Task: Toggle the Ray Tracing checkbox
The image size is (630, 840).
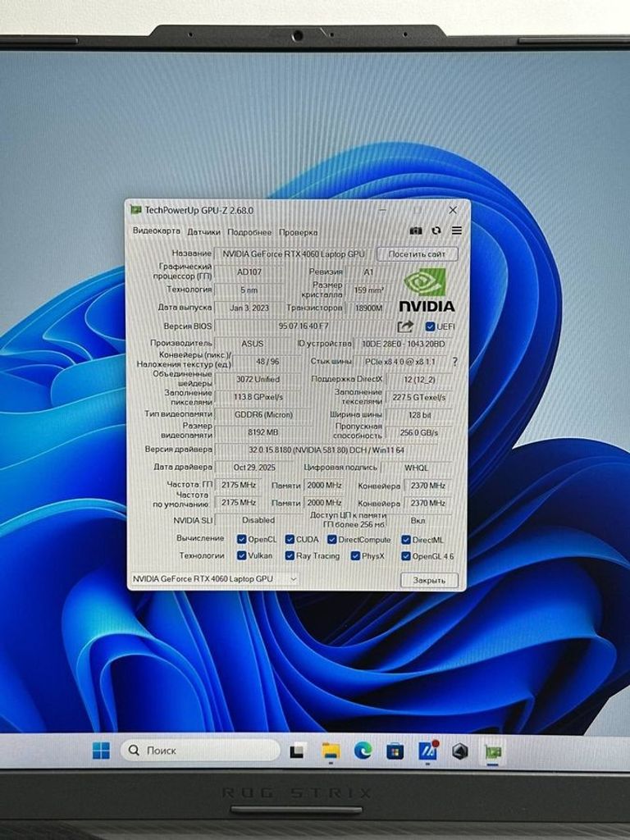Action: coord(290,555)
